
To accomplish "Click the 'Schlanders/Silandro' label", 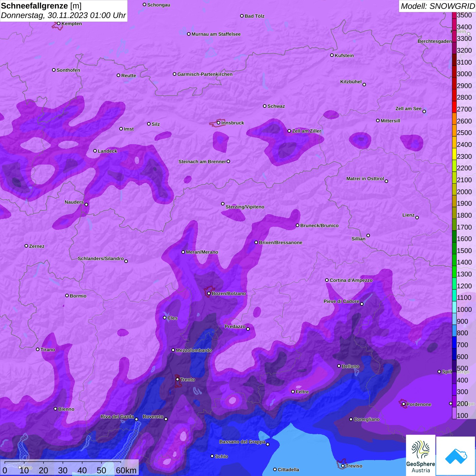I will point(101,259).
